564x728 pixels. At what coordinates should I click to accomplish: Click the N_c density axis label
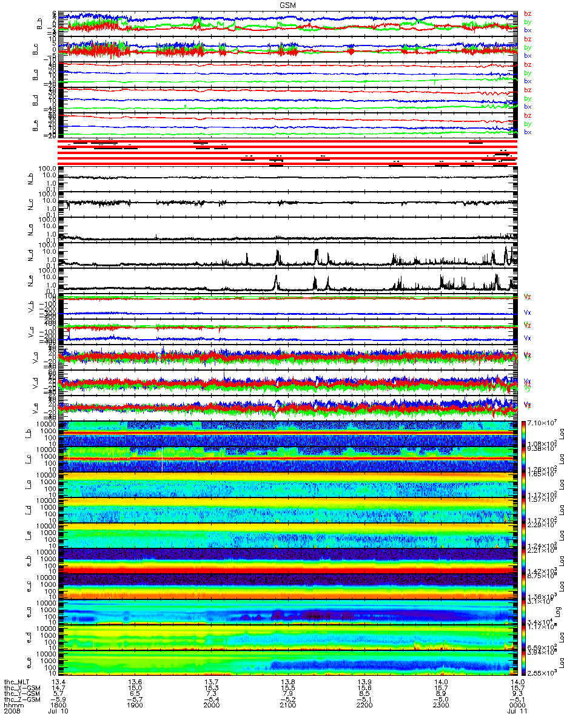click(30, 204)
